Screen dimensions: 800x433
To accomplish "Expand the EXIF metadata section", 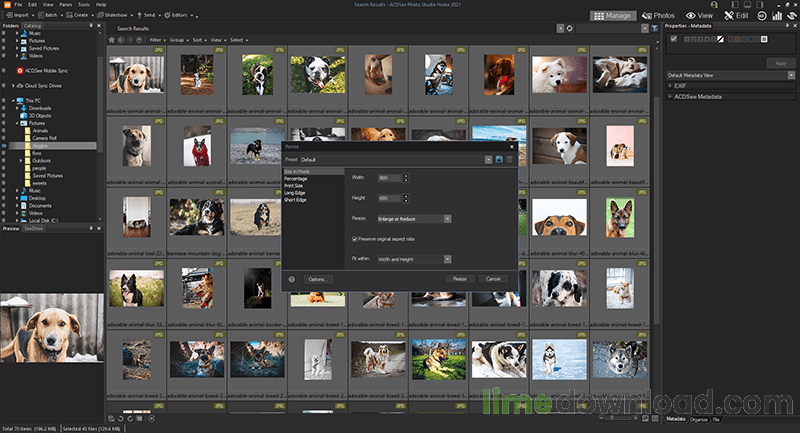I will click(x=671, y=86).
